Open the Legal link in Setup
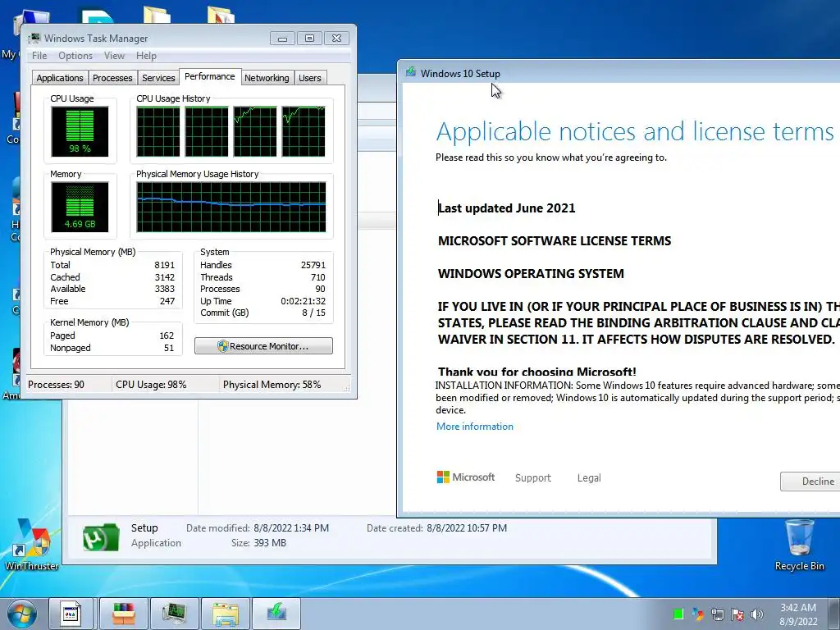 point(589,478)
